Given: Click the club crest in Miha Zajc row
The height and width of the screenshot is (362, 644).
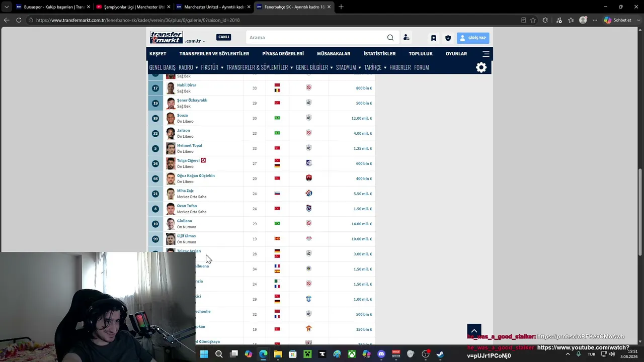Looking at the screenshot, I should [x=309, y=193].
